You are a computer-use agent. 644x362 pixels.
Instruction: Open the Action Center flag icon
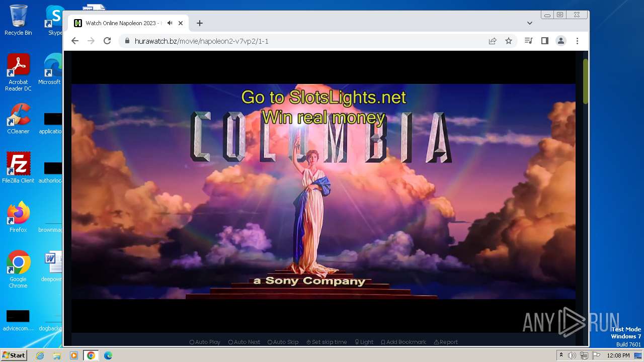point(595,355)
